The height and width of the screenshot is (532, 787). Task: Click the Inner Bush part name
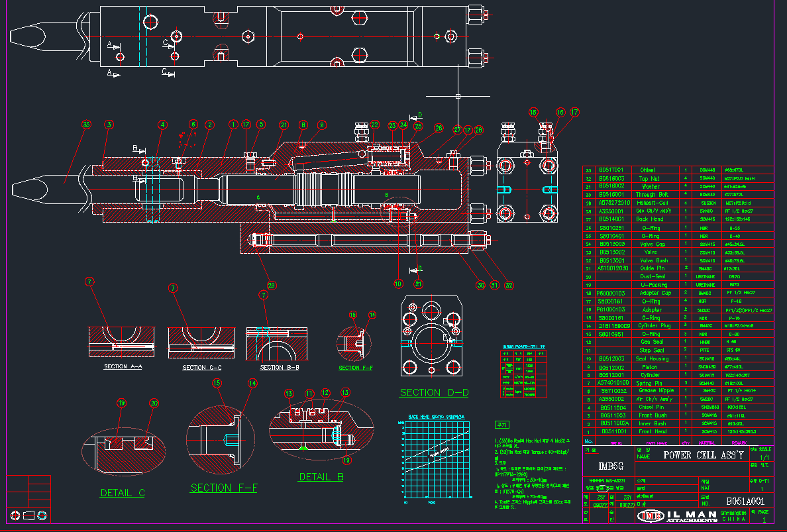click(653, 423)
